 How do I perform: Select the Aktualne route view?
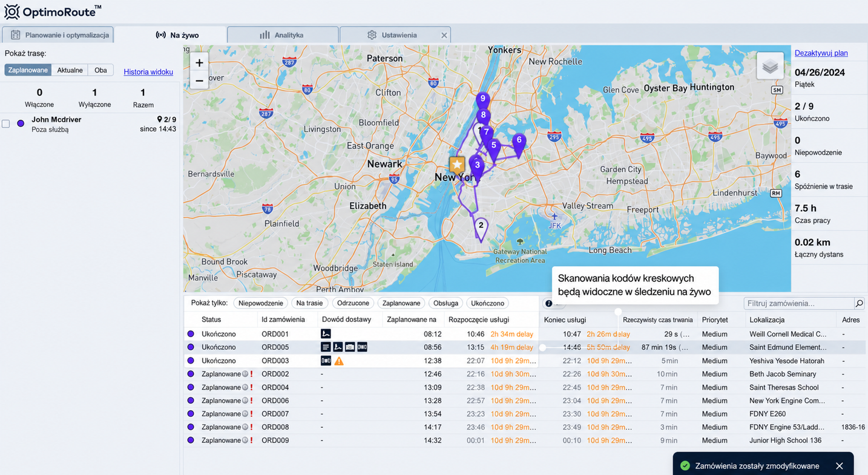point(70,70)
